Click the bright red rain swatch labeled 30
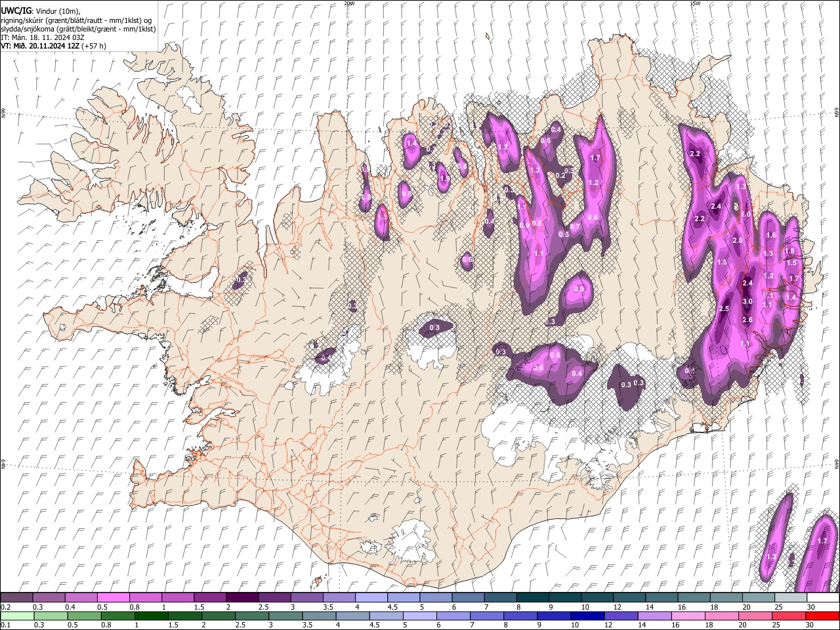This screenshot has width=840, height=630. click(822, 616)
